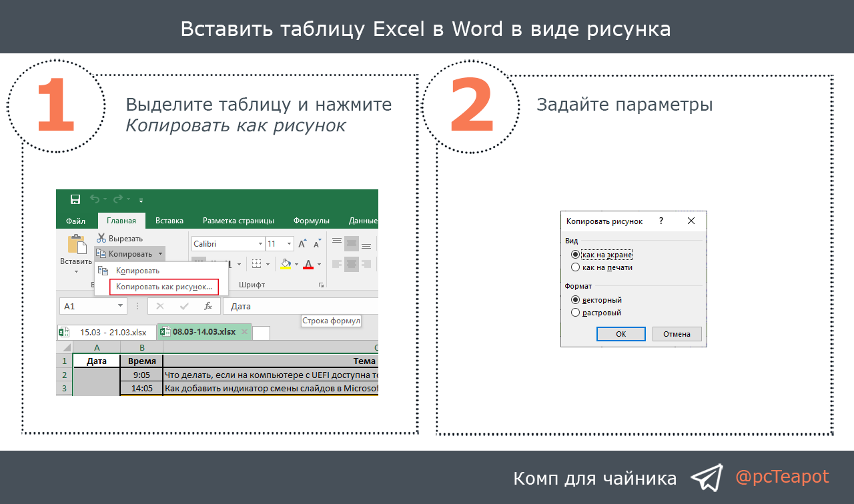Screen dimensions: 854x504
Task: Click the Decrease Font Size icon
Action: tap(318, 244)
